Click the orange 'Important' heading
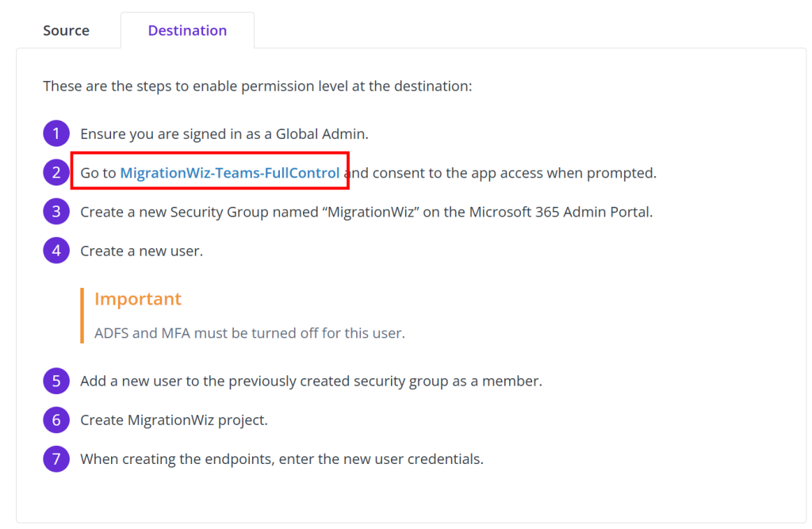This screenshot has width=812, height=529. (138, 299)
